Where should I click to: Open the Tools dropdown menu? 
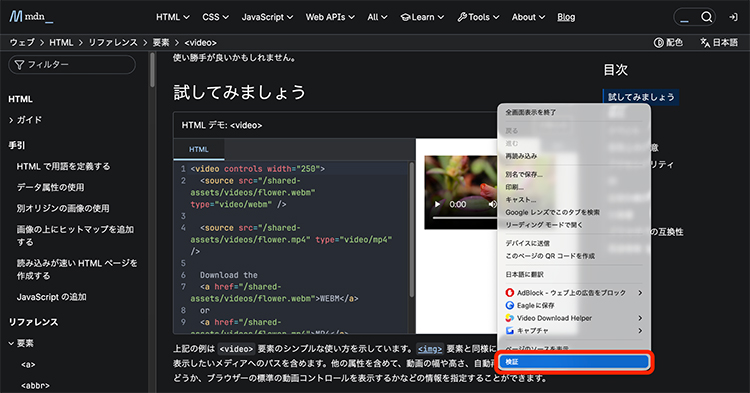click(478, 17)
